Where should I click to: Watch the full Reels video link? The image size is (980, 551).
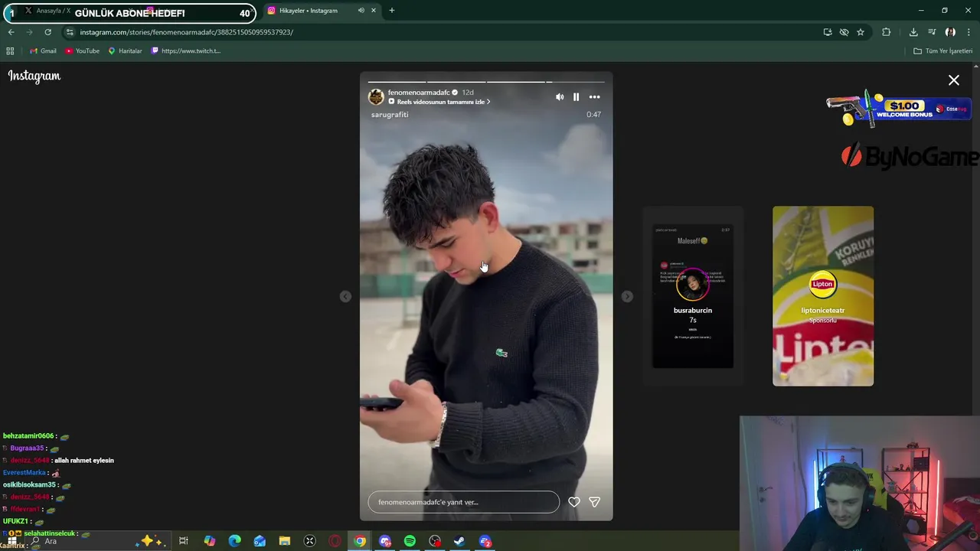(x=439, y=102)
